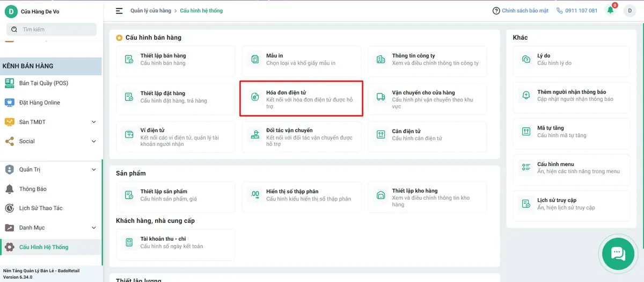
Task: Open Thông Báo in sidebar
Action: coord(51,189)
